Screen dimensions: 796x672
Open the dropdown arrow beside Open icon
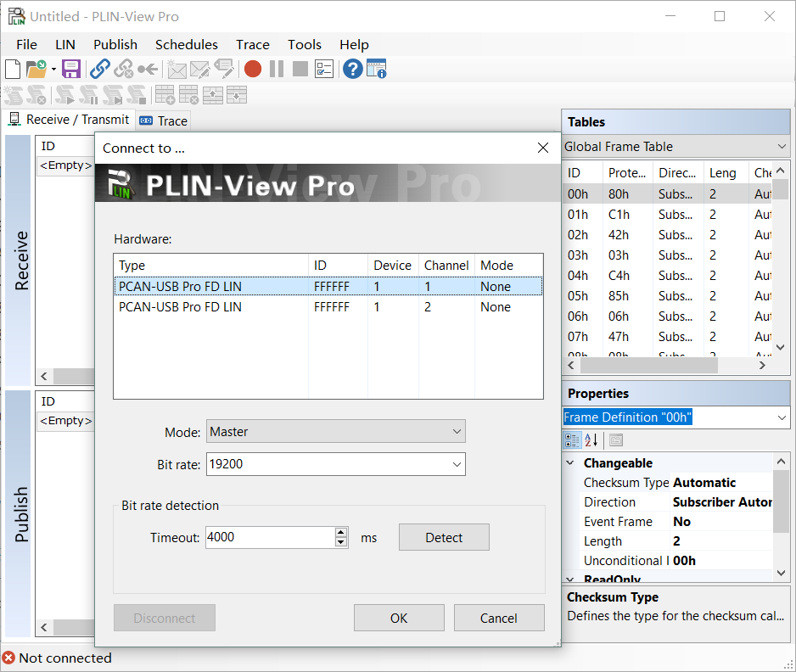[x=53, y=70]
